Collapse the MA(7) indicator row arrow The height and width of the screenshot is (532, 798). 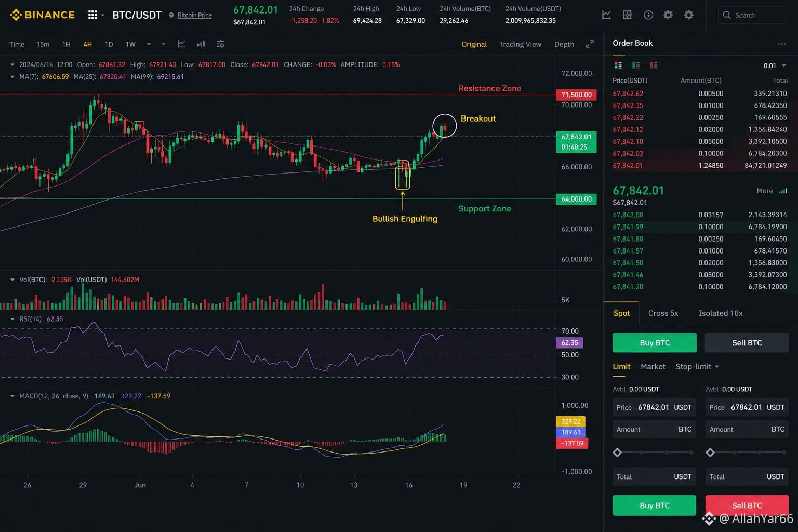click(12, 77)
